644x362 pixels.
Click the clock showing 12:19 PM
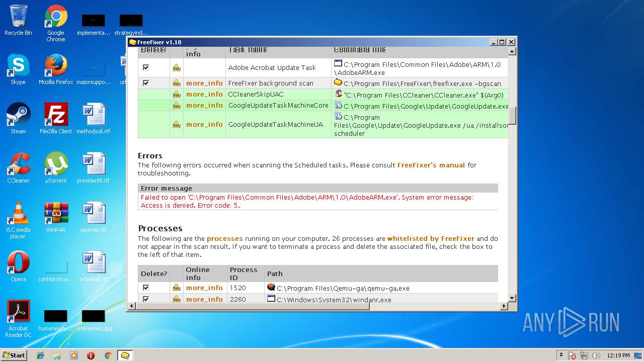(618, 355)
